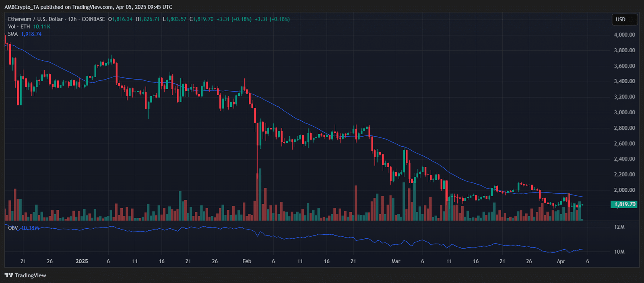644x283 pixels.
Task: Click the SMA value 1,918.74
Action: (31, 34)
